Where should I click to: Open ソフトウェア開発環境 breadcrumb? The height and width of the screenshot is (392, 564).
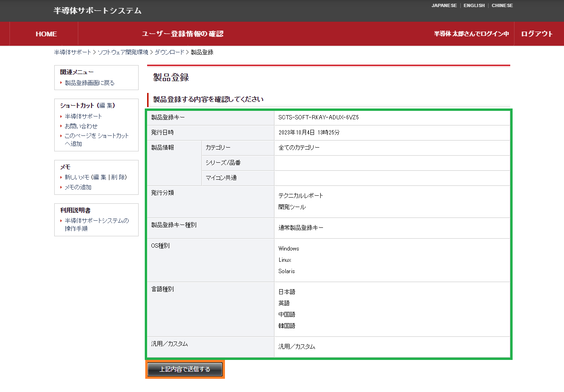click(123, 52)
